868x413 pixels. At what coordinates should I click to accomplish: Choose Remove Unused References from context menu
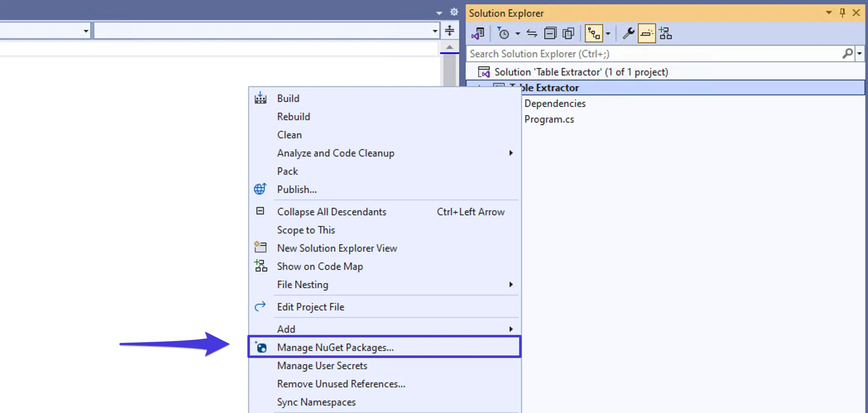(x=341, y=384)
